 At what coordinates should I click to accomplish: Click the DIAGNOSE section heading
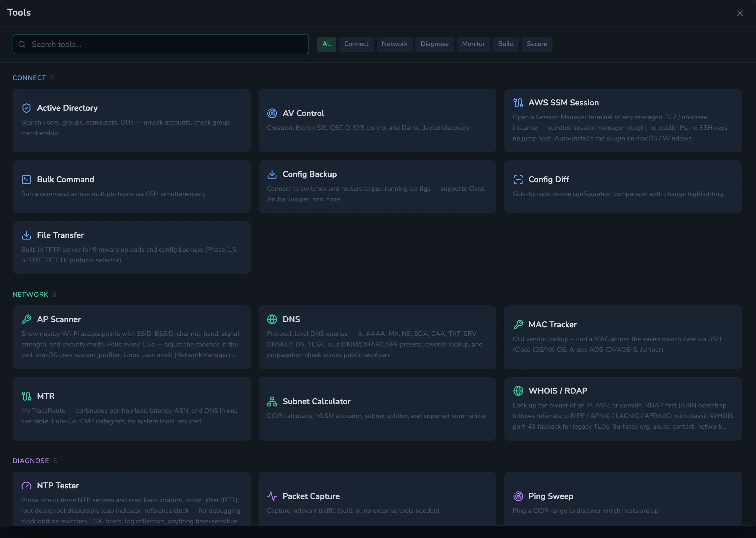tap(31, 461)
